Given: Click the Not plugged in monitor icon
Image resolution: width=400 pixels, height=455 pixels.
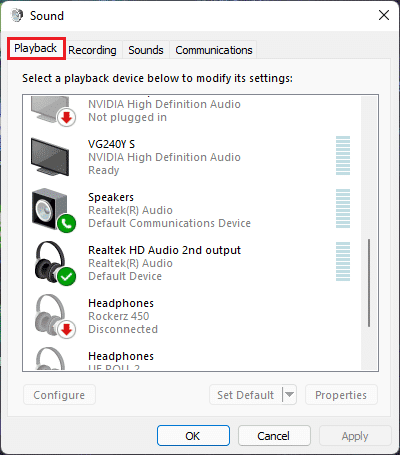Looking at the screenshot, I should [x=50, y=109].
